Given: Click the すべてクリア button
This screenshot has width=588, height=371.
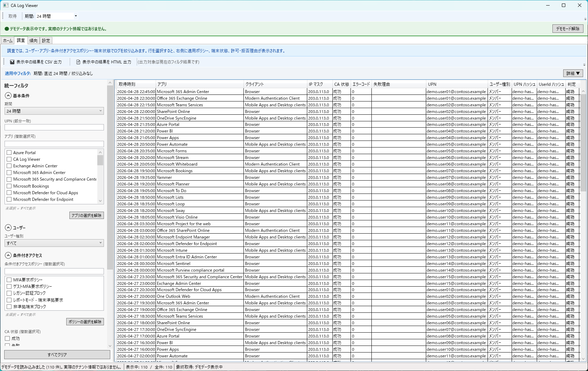Looking at the screenshot, I should (x=57, y=355).
